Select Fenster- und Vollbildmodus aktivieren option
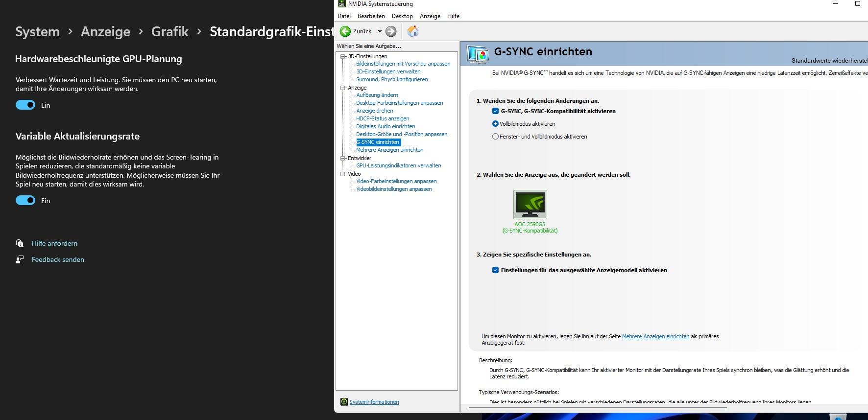Viewport: 868px width, 420px height. [x=495, y=137]
